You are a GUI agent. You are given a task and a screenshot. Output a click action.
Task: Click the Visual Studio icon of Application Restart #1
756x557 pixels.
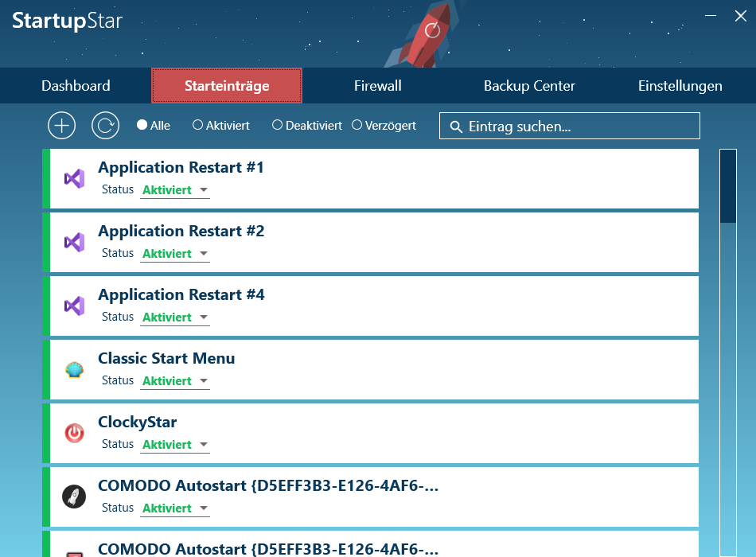coord(74,178)
